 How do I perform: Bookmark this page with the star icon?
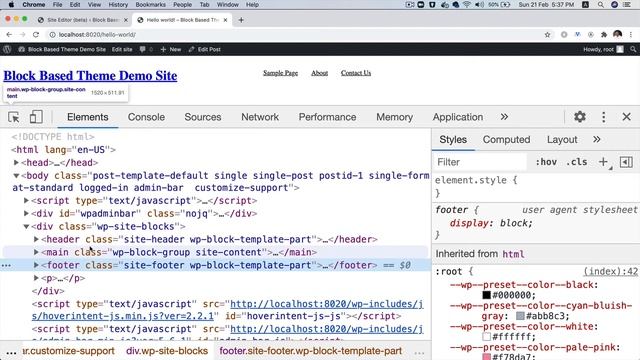(547, 35)
